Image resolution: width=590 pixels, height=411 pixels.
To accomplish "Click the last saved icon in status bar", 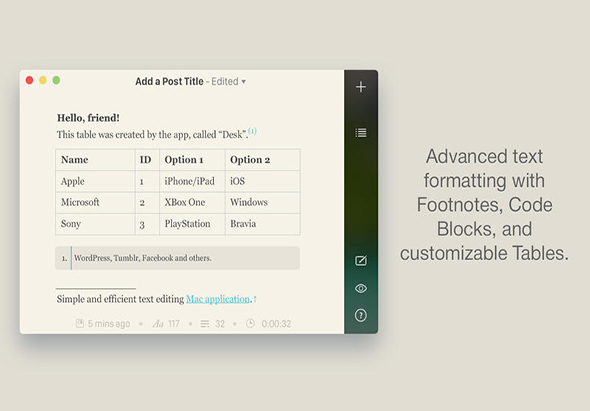I will [80, 323].
